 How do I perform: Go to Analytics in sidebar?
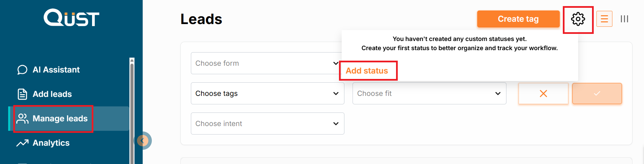(51, 143)
